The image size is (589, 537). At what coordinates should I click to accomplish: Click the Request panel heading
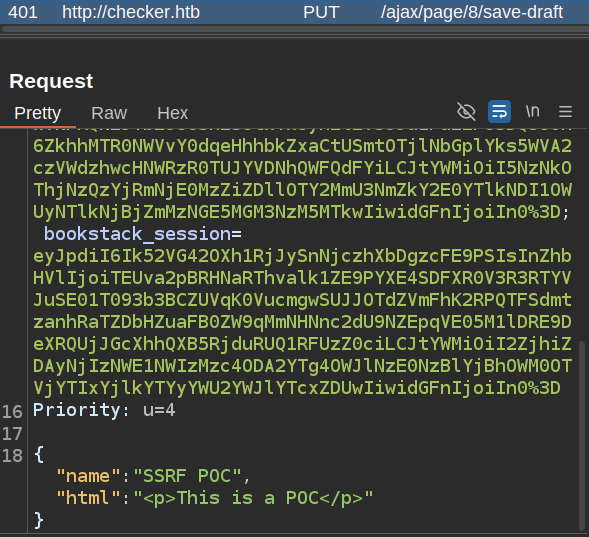[x=51, y=81]
